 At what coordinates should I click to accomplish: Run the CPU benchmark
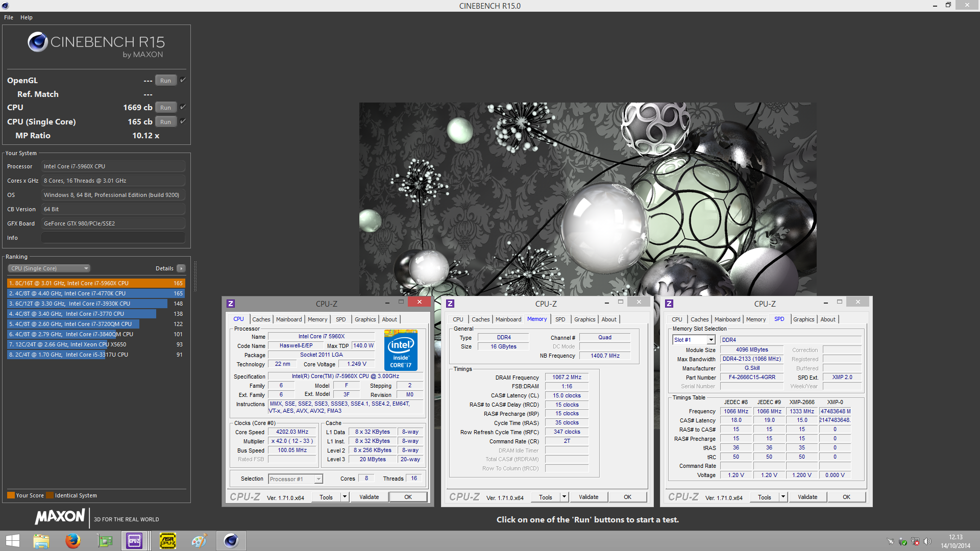coord(166,108)
